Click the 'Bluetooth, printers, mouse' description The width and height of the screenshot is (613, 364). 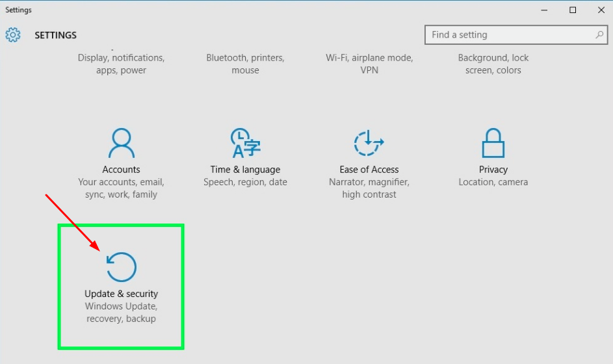click(245, 64)
